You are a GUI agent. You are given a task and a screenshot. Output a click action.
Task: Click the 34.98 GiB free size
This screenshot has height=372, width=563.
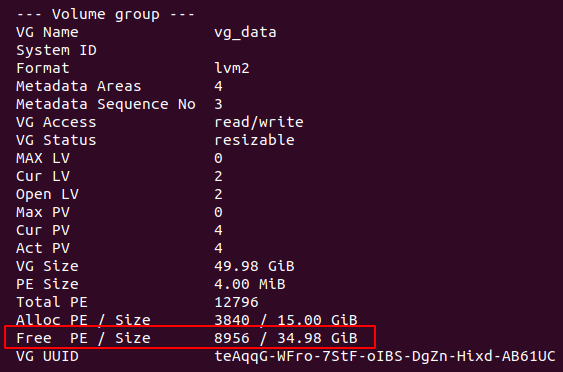click(x=317, y=338)
